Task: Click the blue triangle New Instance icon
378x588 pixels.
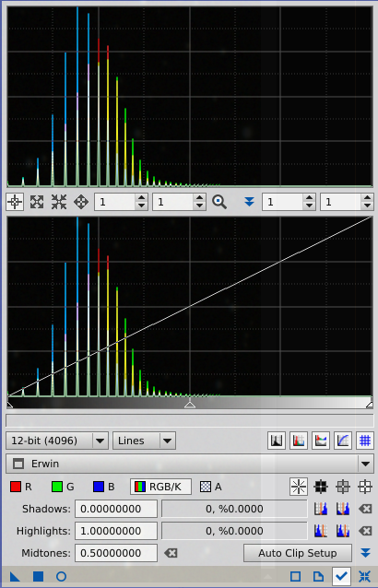Action: [15, 576]
